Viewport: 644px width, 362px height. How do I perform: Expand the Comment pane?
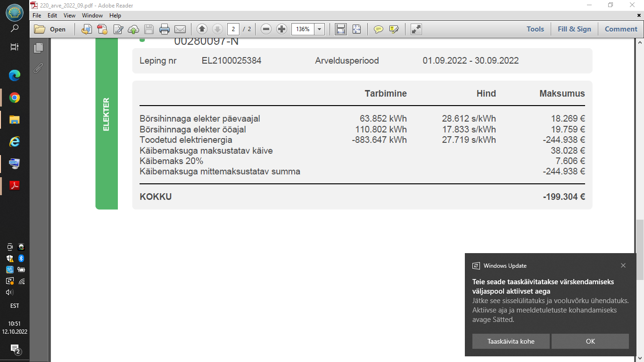tap(621, 29)
